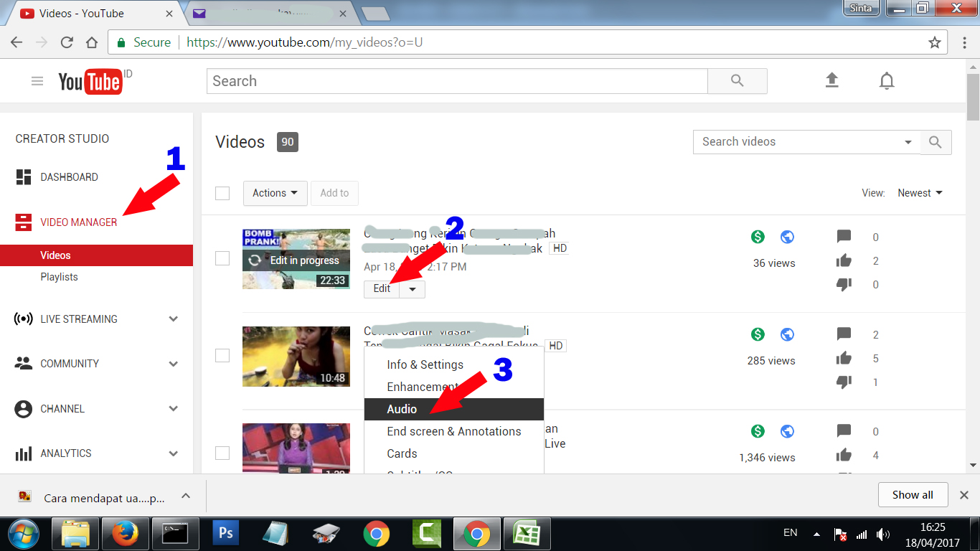Open Firefox from the taskbar
Screen dimensions: 980x551
tap(124, 533)
